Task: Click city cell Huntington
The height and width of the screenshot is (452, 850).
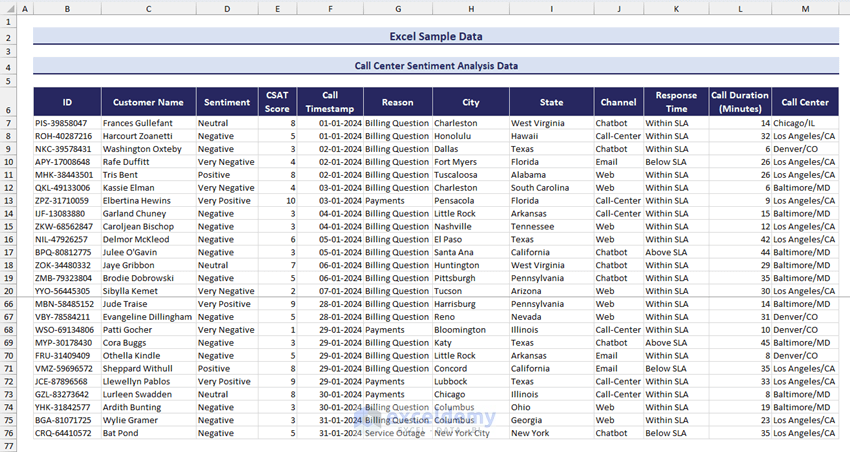Action: [471, 266]
